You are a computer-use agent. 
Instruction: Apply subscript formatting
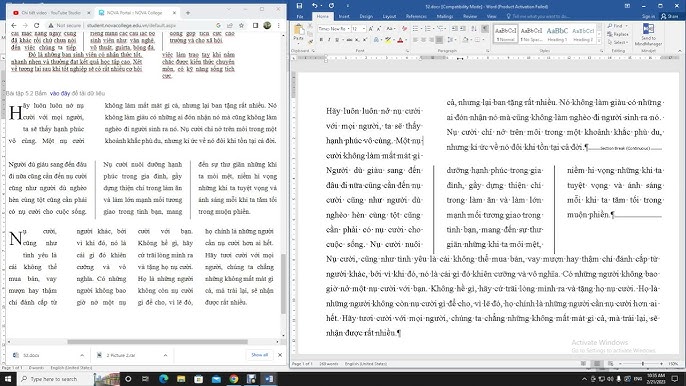(x=357, y=40)
